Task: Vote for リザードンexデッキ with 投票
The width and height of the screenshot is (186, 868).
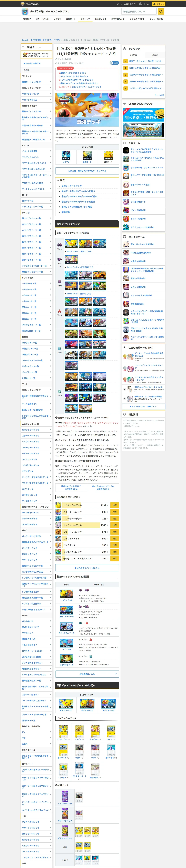Action: tap(114, 532)
